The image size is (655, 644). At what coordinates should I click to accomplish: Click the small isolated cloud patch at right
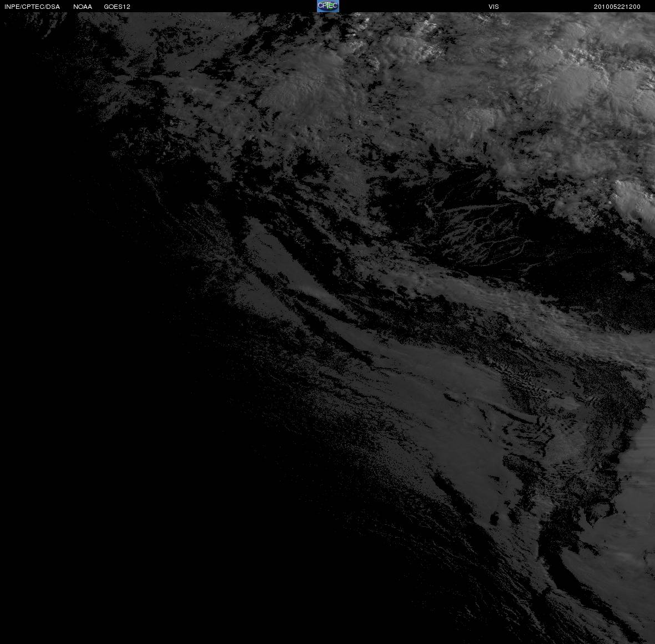[627, 276]
